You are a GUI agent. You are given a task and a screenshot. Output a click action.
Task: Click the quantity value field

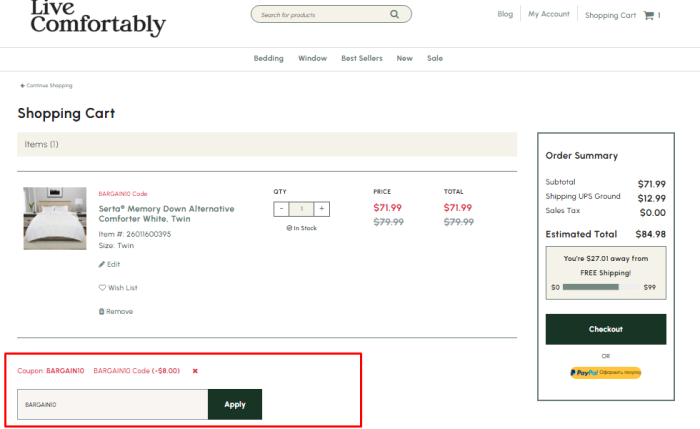point(301,209)
